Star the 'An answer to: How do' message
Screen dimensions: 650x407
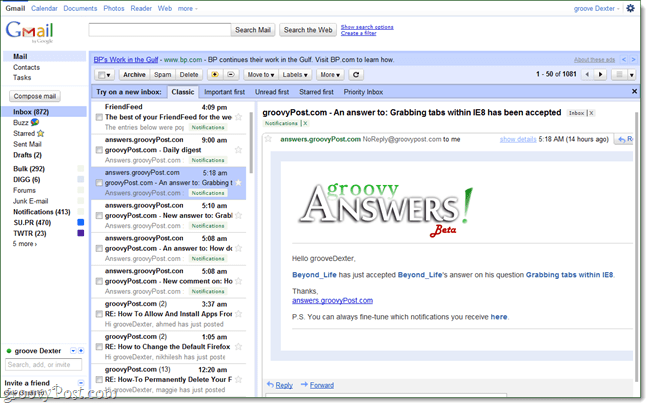point(238,248)
